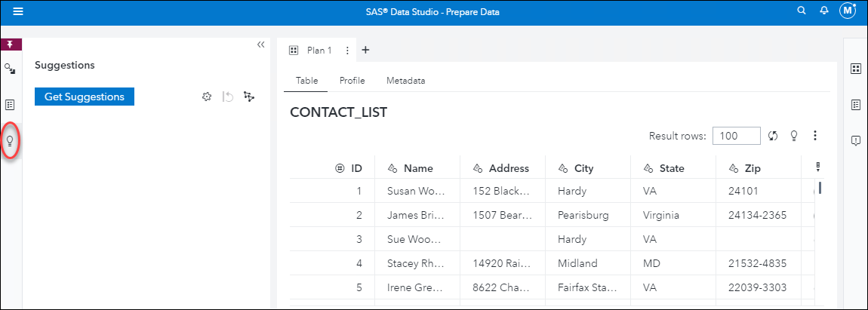Toggle the pin icon on left sidebar

pyautogui.click(x=10, y=45)
